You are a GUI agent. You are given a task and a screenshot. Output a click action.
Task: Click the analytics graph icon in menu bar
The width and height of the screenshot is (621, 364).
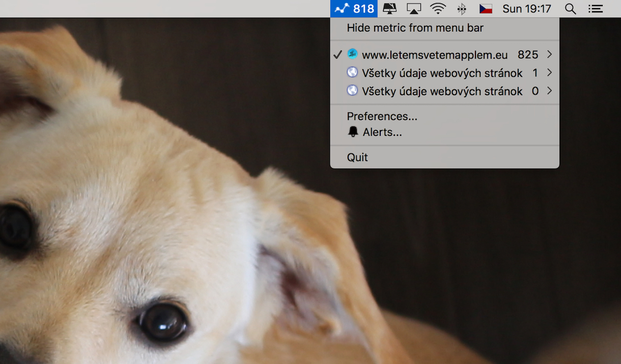[x=342, y=8]
